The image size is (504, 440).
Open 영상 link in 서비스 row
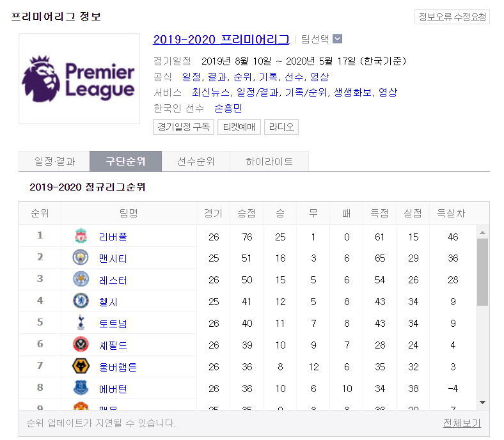(388, 93)
